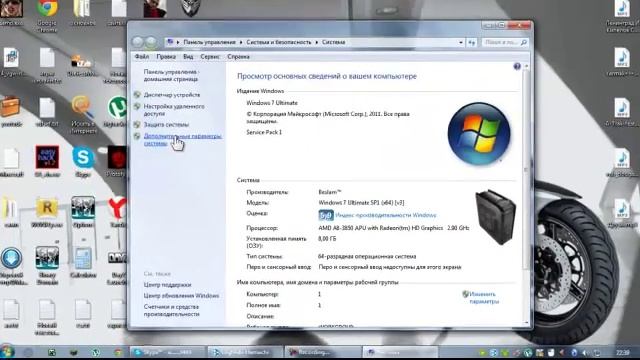Launch the Skype desktop shortcut

coord(83,162)
